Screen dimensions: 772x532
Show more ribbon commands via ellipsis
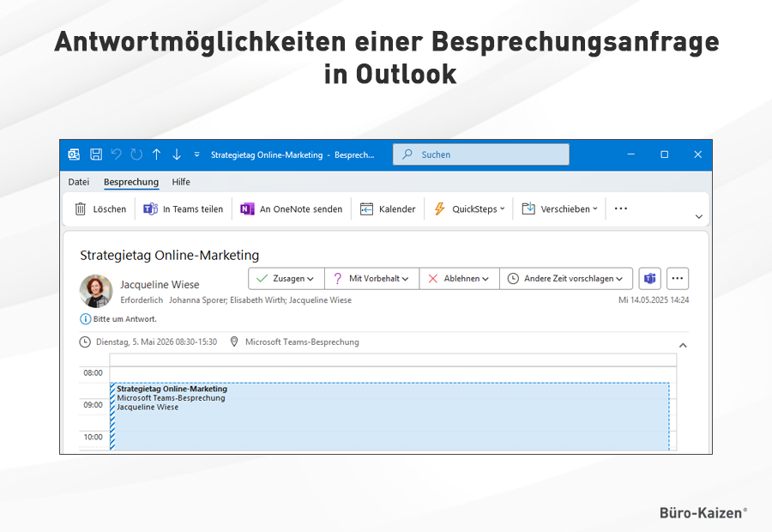pos(621,209)
